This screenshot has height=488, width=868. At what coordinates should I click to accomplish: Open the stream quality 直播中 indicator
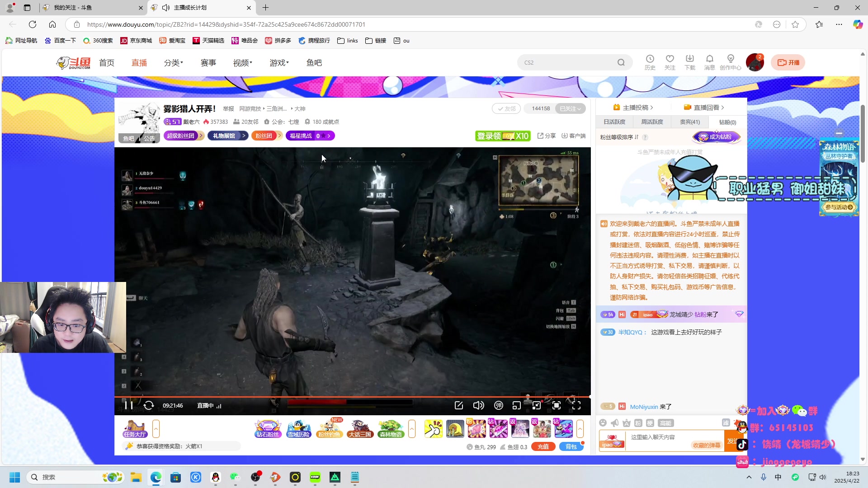point(209,406)
